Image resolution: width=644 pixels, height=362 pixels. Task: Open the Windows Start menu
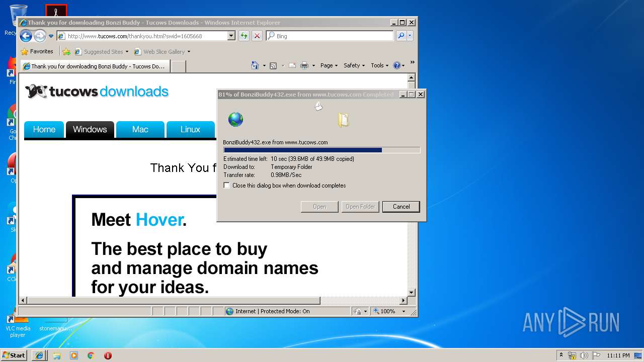coord(14,355)
